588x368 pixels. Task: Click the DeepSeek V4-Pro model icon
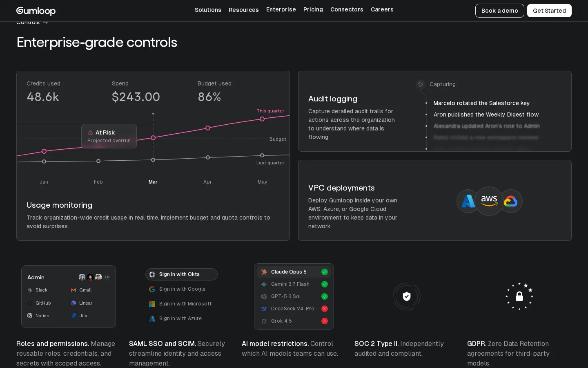pyautogui.click(x=264, y=309)
